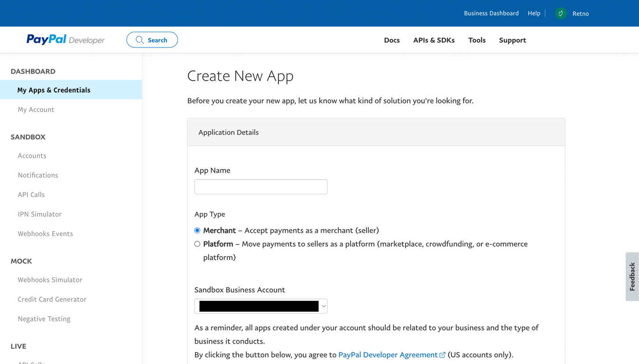Open the Feedback side tab
This screenshot has height=364, width=639.
point(632,277)
